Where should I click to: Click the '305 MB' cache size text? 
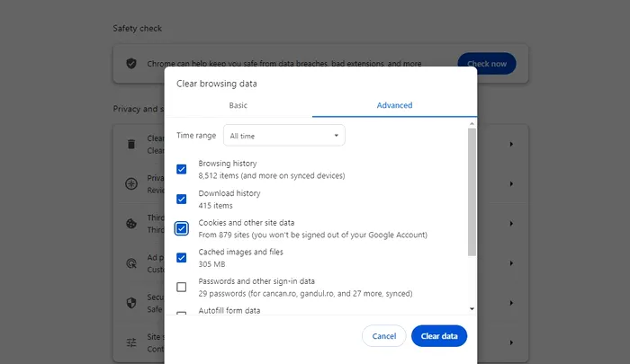pos(211,264)
